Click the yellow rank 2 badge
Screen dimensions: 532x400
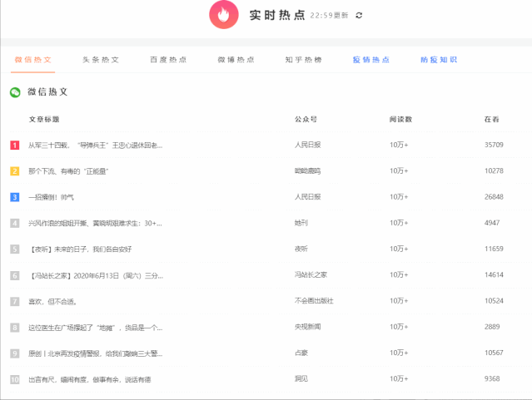pos(15,171)
